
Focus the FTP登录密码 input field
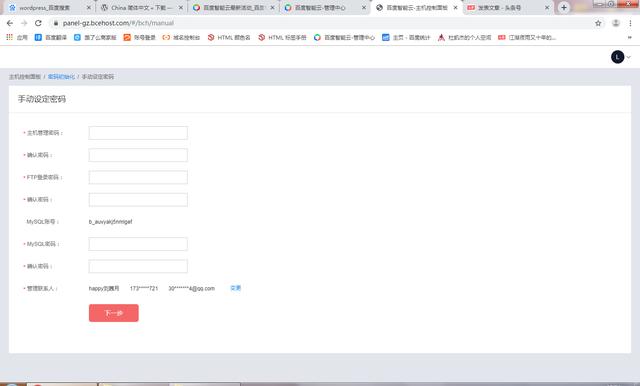tap(138, 177)
